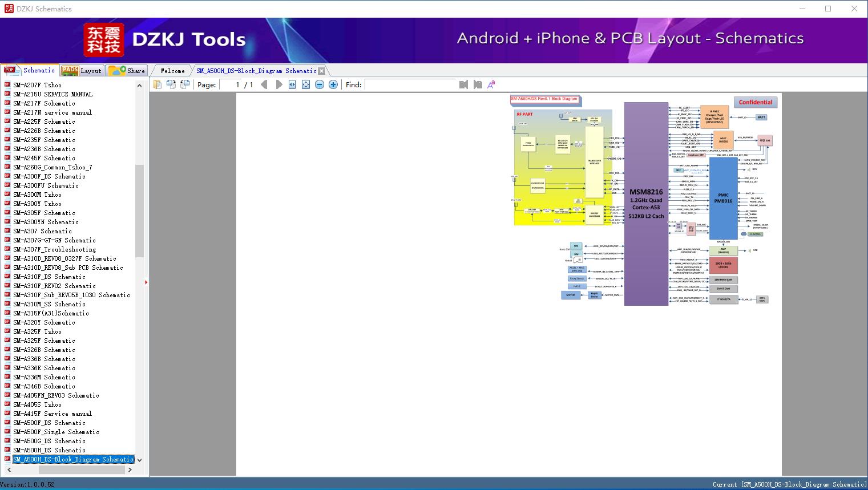
Task: Zoom in with the plus icon
Action: click(x=333, y=84)
